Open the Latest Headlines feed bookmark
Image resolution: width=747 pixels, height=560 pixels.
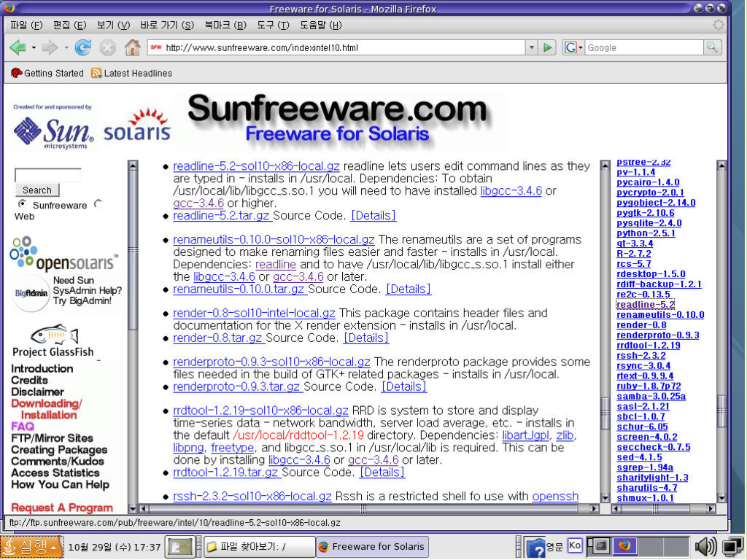coord(131,73)
